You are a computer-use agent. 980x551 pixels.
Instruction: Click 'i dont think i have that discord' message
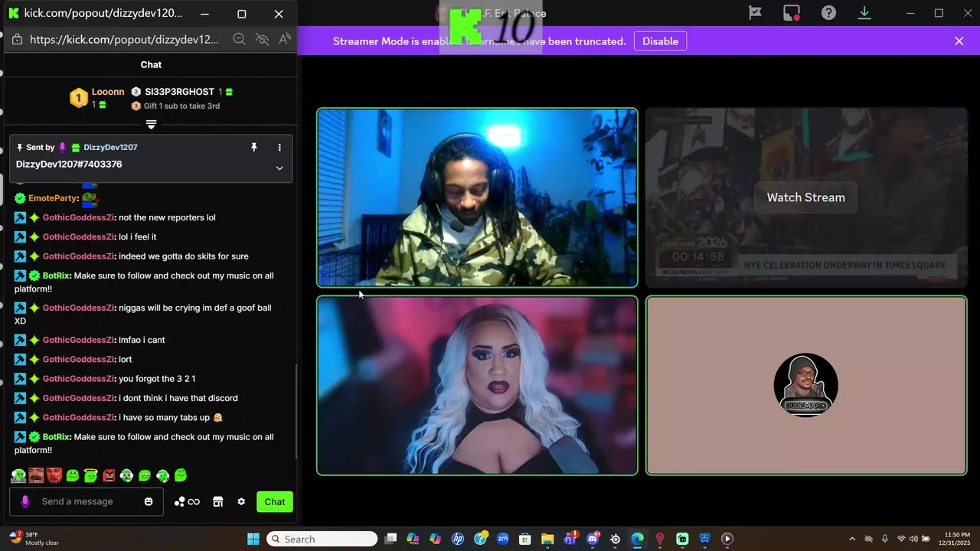click(178, 398)
